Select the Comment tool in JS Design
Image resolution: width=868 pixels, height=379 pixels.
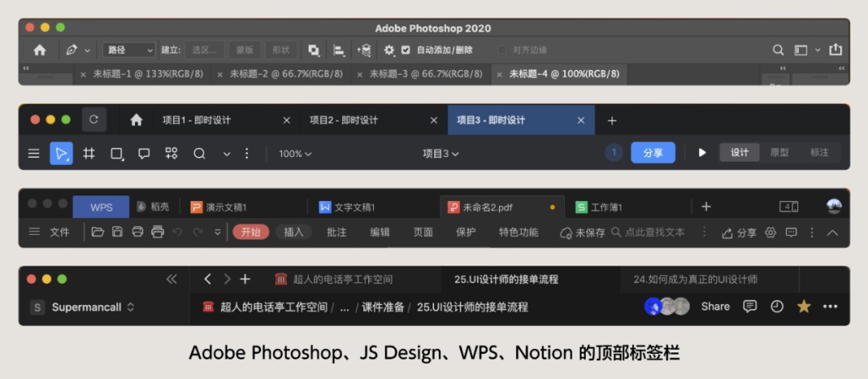click(144, 154)
